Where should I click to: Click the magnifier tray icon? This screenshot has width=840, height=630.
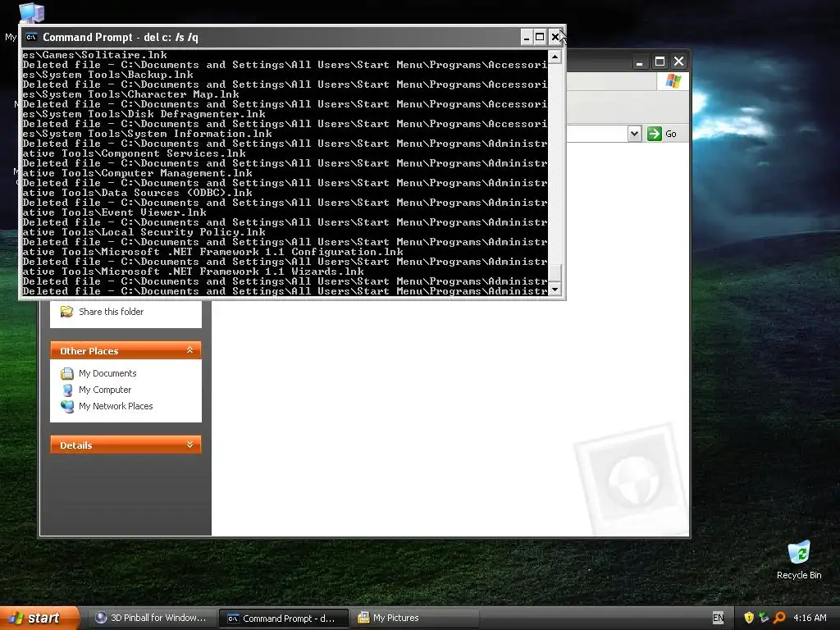[x=779, y=618]
